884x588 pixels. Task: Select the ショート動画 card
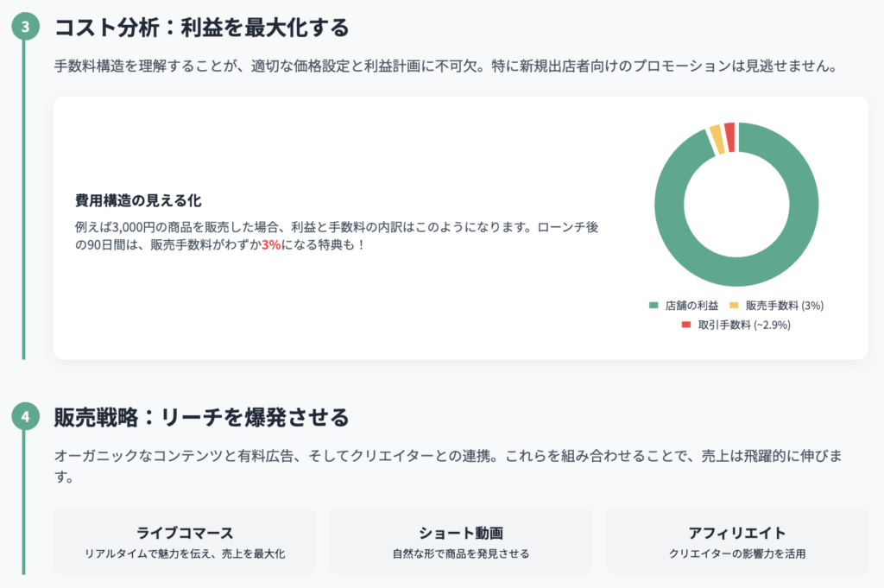(461, 541)
